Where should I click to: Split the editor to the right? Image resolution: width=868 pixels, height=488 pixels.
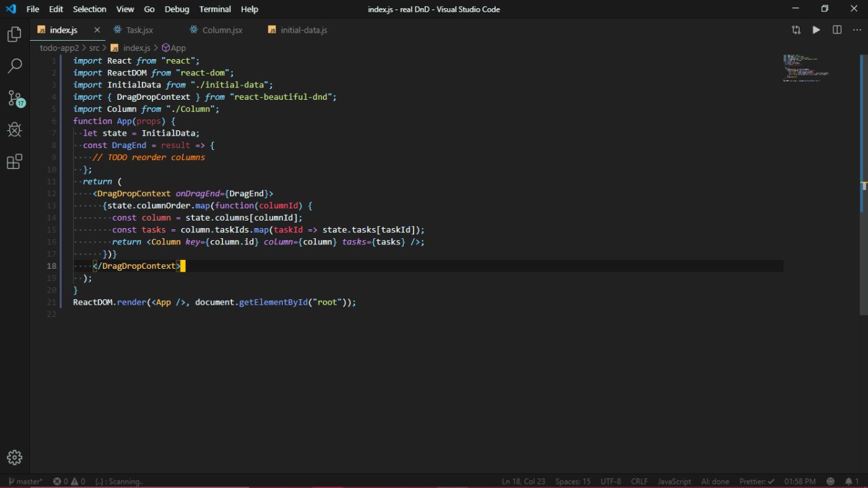(837, 30)
